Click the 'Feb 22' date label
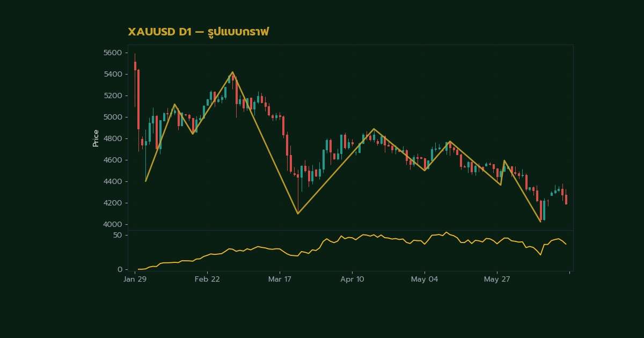The width and height of the screenshot is (644, 338). (x=207, y=280)
